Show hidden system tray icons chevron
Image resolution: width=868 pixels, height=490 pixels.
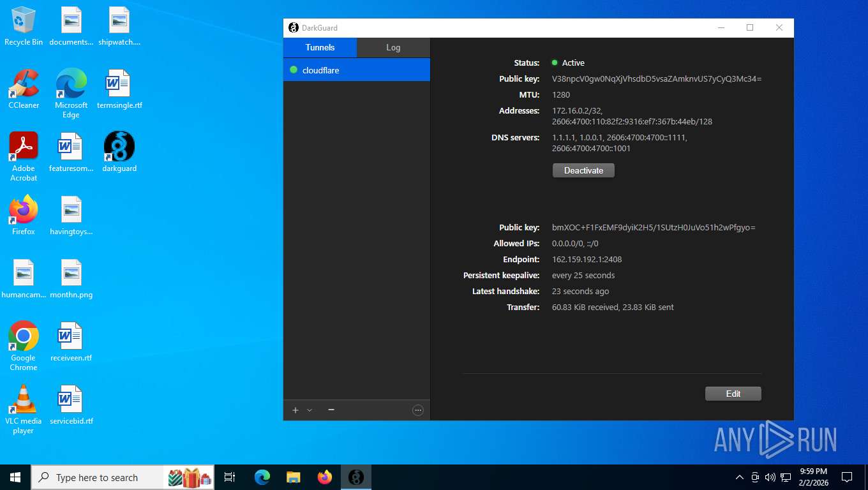tap(740, 477)
